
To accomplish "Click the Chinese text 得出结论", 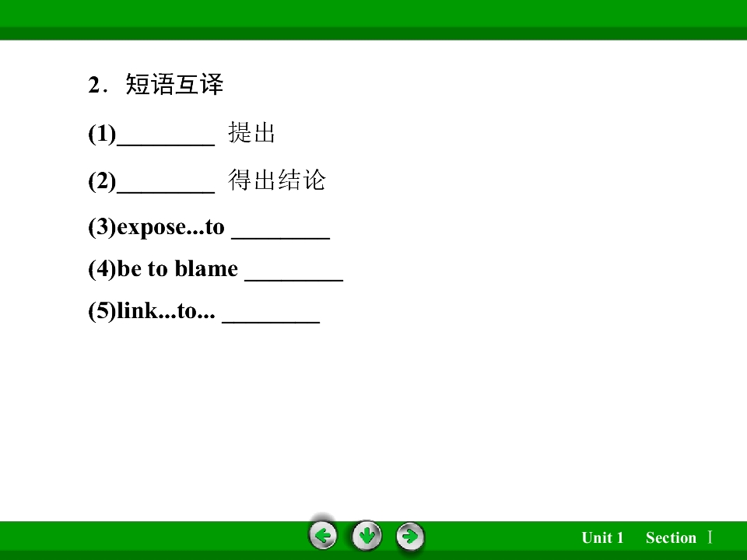I will pos(277,180).
